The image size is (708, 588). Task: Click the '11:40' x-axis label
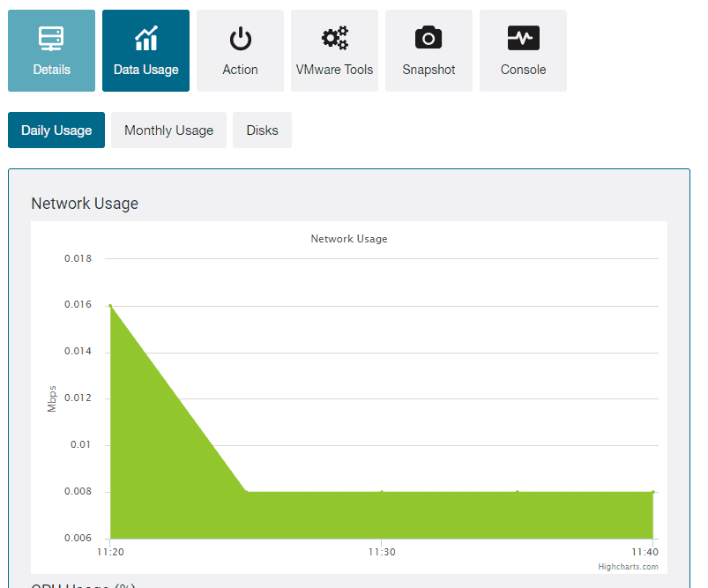(x=645, y=552)
